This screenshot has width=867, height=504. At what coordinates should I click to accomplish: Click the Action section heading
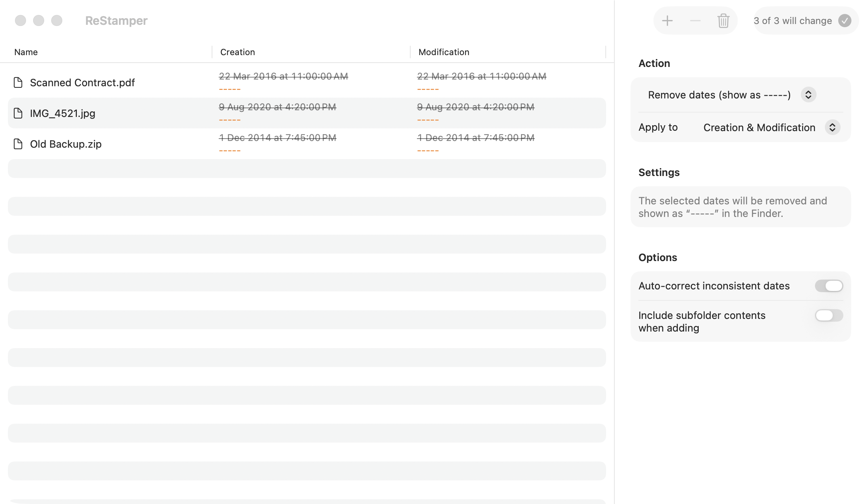click(x=654, y=63)
